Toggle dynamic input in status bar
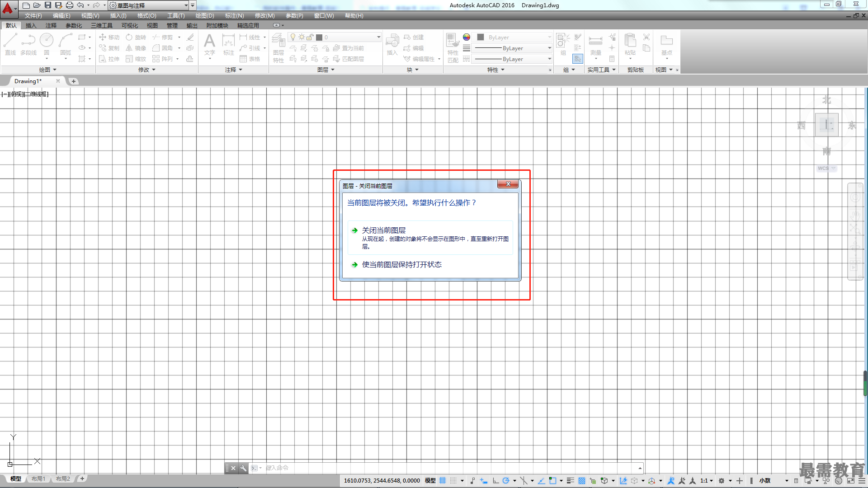 pyautogui.click(x=484, y=480)
